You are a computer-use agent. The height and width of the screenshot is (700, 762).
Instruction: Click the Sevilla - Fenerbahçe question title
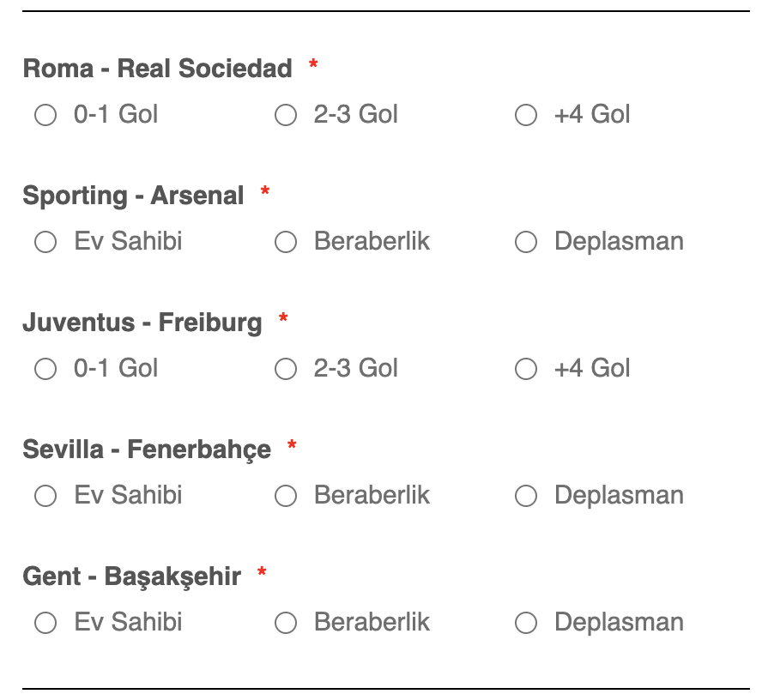coord(147,450)
